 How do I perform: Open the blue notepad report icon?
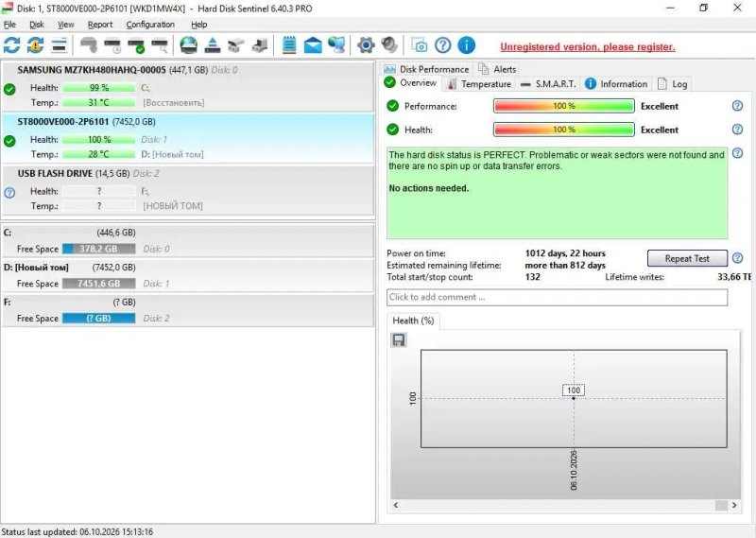click(289, 45)
